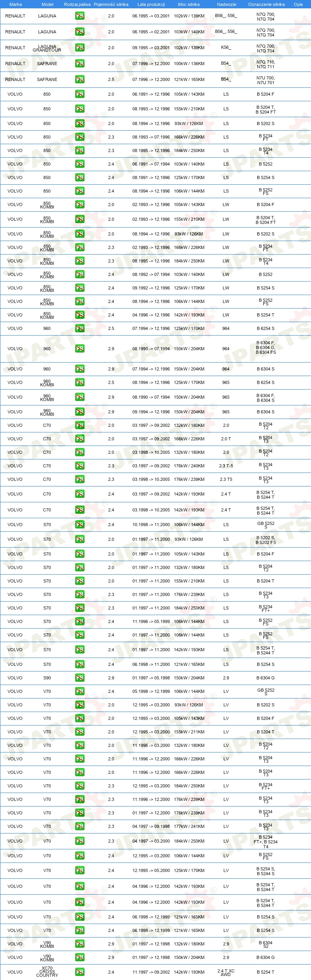Click the Nadwozie column header
Viewport: 311px width, 980px height.
click(x=227, y=4)
